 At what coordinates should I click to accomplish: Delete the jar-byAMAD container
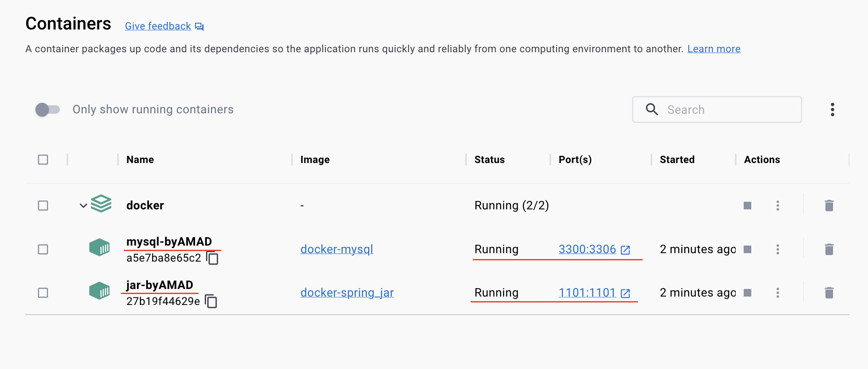click(829, 293)
